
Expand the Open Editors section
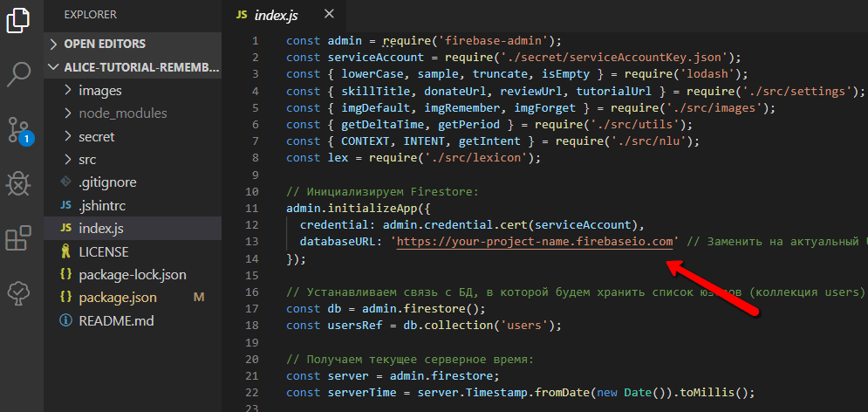coord(132,44)
